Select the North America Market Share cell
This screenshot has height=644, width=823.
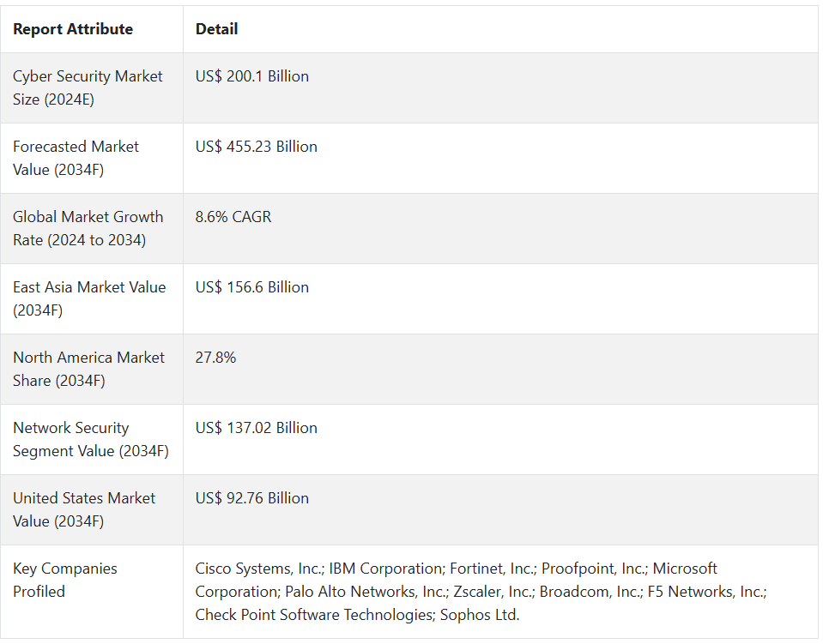(88, 369)
